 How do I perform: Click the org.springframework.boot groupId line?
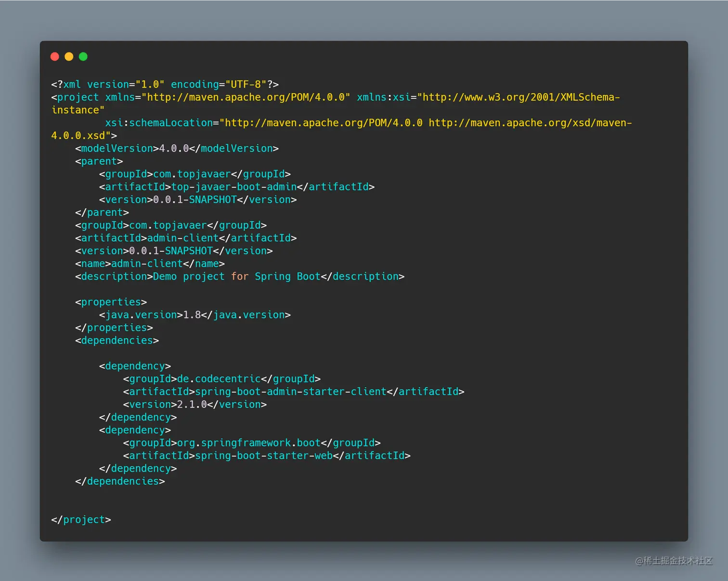pyautogui.click(x=251, y=443)
